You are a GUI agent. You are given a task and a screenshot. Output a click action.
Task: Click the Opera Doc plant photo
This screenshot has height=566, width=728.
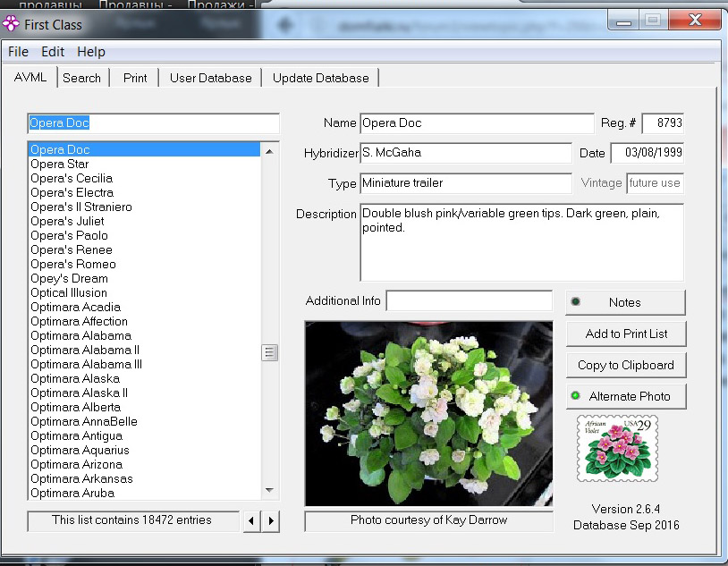(429, 413)
